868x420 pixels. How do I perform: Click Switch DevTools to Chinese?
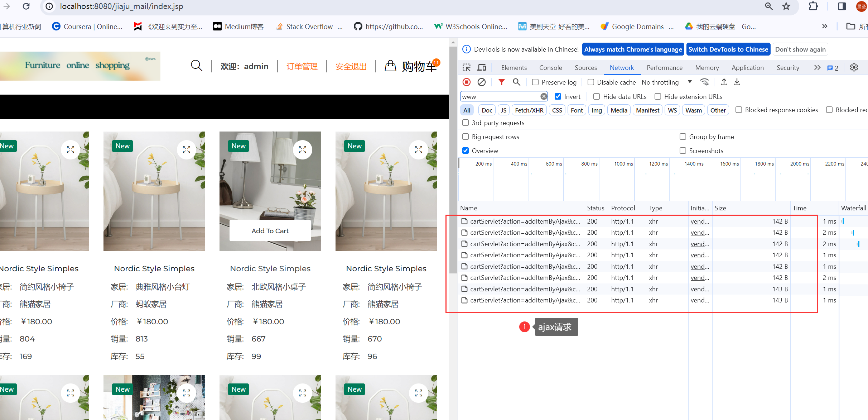point(728,49)
